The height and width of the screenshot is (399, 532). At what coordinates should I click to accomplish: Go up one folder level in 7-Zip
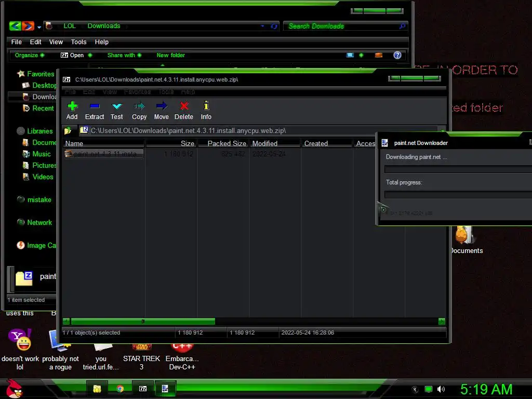point(68,130)
